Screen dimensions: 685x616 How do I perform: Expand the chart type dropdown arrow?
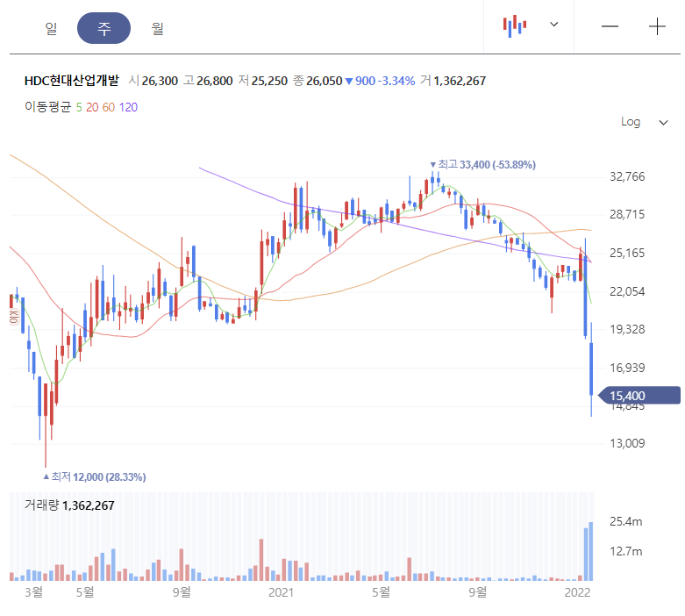554,25
